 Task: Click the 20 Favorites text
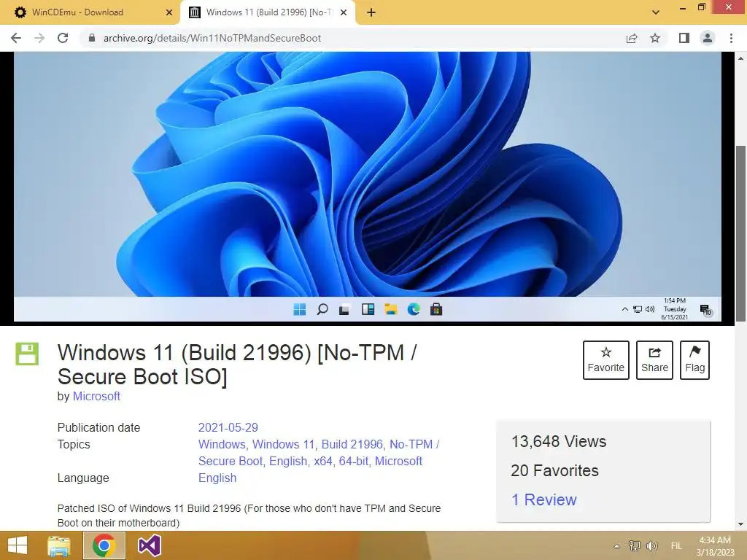[x=555, y=470]
